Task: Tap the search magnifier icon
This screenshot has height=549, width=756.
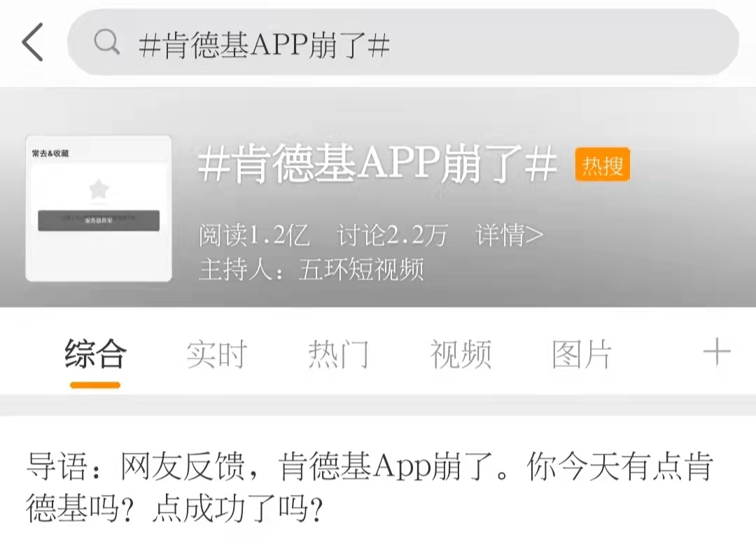Action: 106,42
